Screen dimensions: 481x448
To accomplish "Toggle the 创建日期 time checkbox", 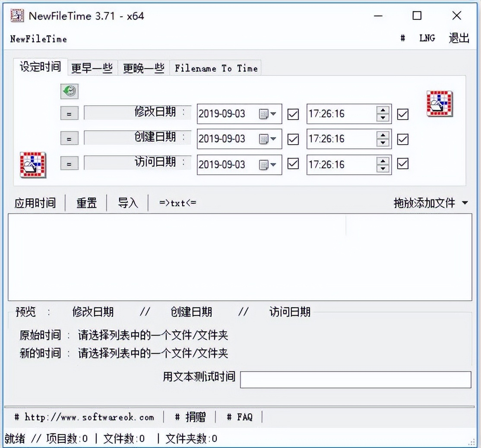I will (402, 139).
